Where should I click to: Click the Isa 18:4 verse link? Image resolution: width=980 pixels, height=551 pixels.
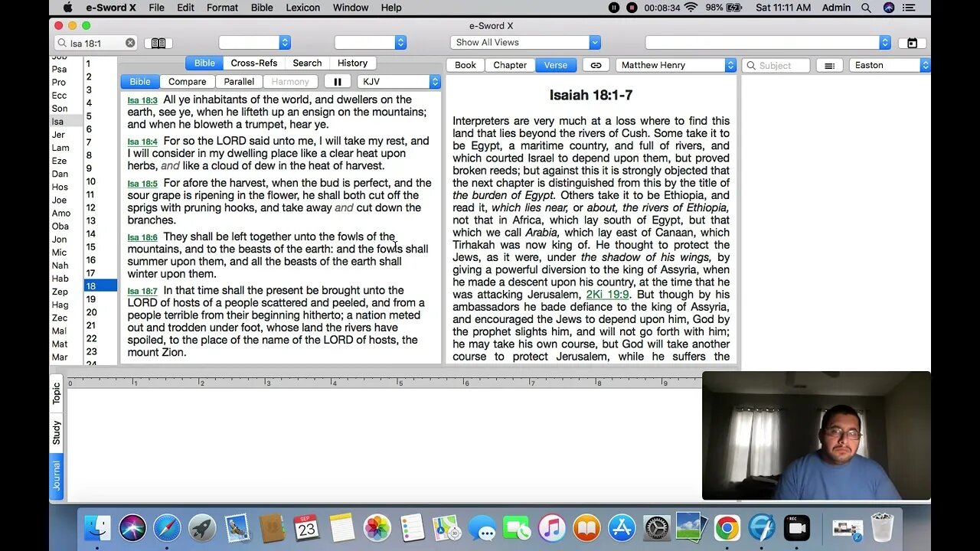(142, 142)
